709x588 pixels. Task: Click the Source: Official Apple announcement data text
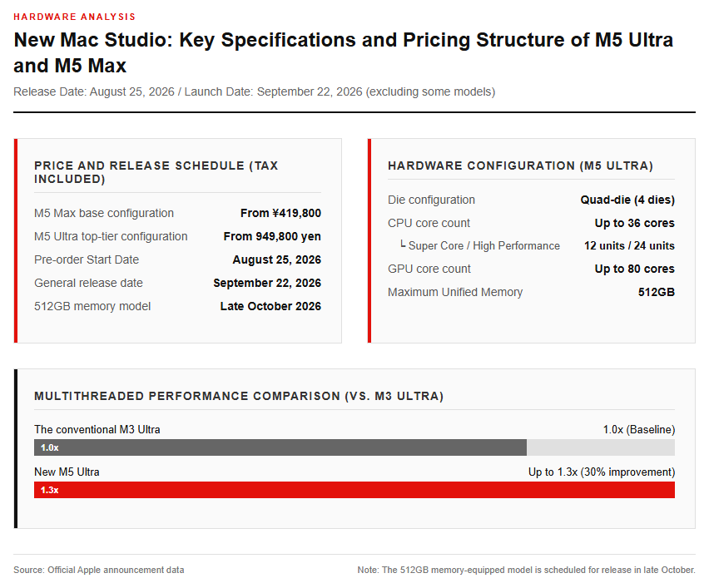tap(98, 570)
